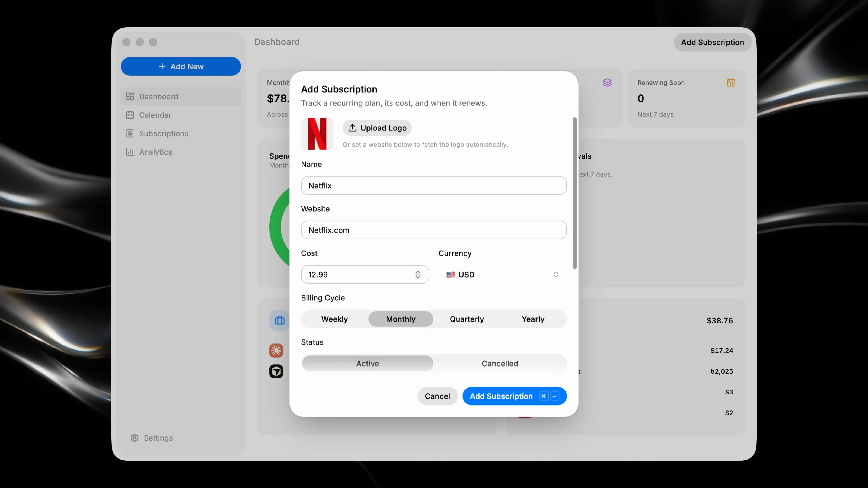
Task: Open Dashboard in the sidebar
Action: point(181,97)
